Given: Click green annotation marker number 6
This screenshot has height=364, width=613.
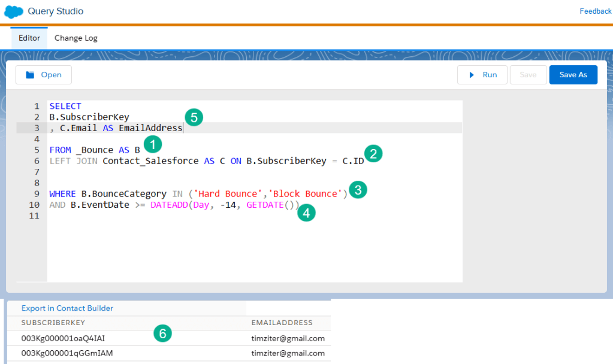Looking at the screenshot, I should coord(162,333).
